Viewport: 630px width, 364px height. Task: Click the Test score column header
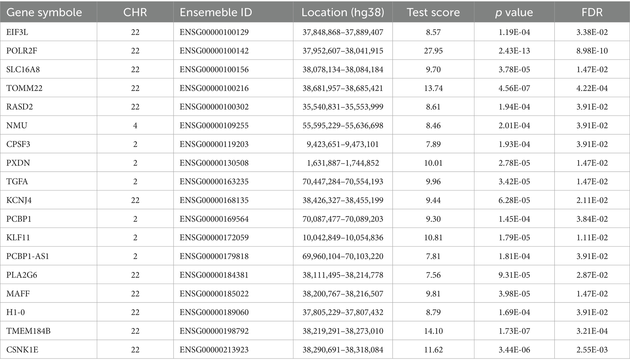pos(433,12)
